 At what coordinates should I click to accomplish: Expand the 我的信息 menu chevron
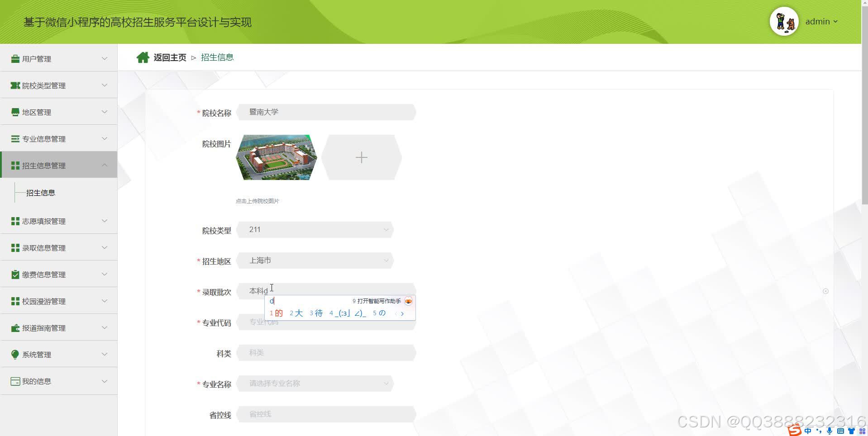point(105,381)
